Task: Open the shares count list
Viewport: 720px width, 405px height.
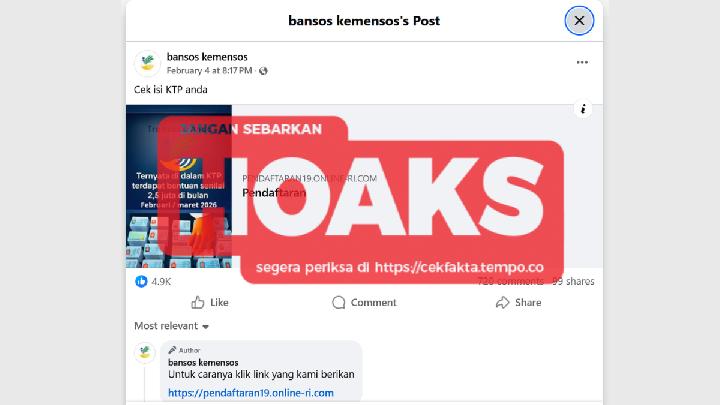Action: click(574, 281)
